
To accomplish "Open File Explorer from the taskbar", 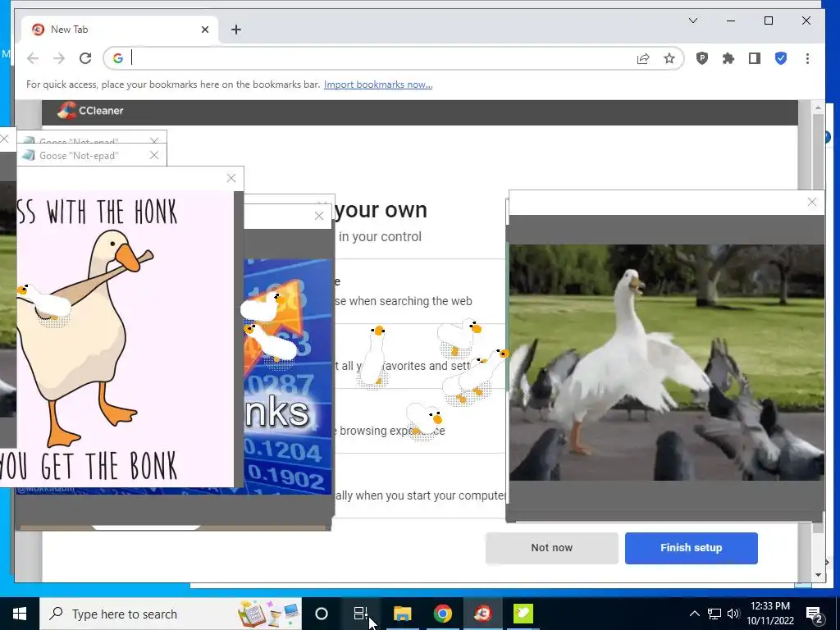I will (x=402, y=614).
